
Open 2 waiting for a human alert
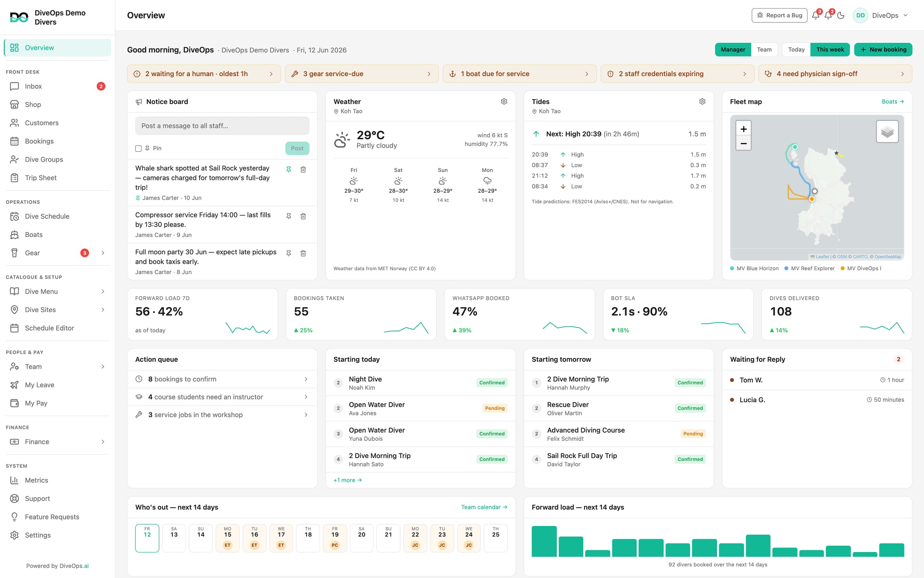pos(204,74)
